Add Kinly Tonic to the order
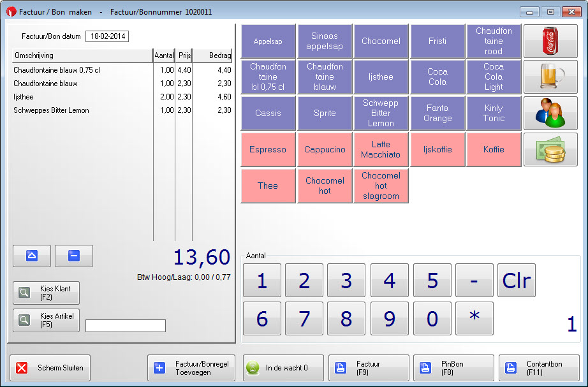This screenshot has width=588, height=387. [x=494, y=113]
